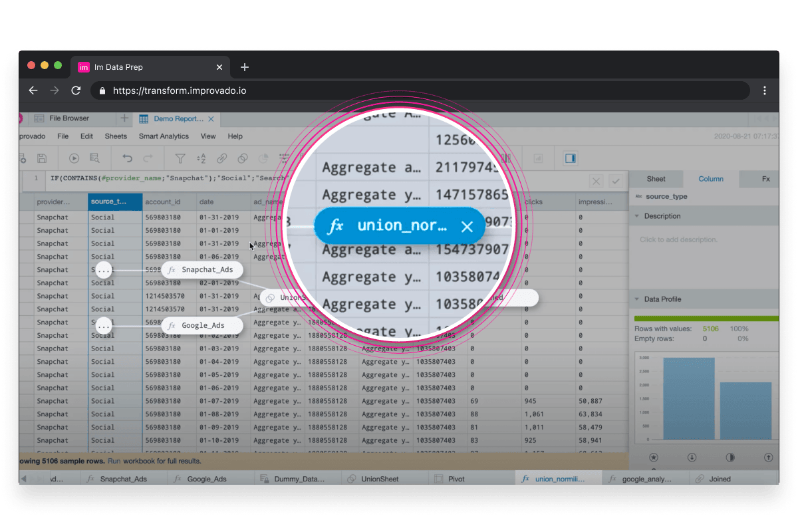Image resolution: width=798 pixels, height=532 pixels.
Task: Open Snapchat_Ads sheet tab
Action: 124,479
